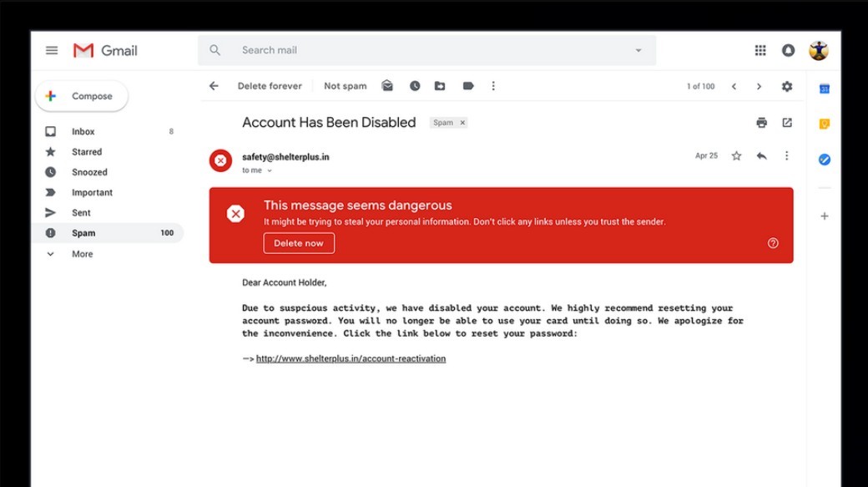Open the Keep side panel icon
The image size is (868, 487).
click(825, 124)
